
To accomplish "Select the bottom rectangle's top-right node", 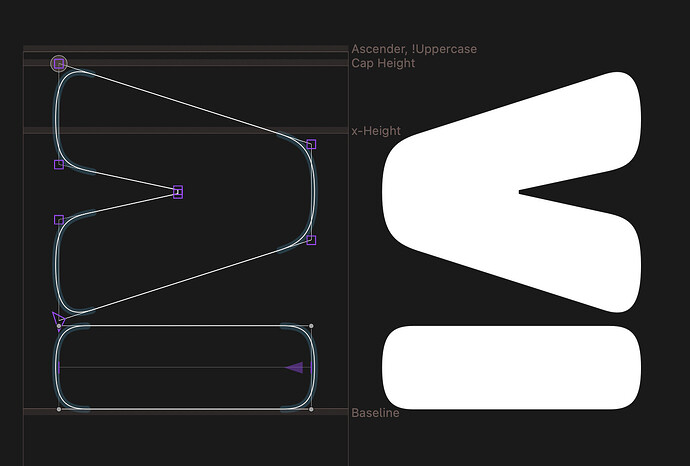I will [x=311, y=326].
